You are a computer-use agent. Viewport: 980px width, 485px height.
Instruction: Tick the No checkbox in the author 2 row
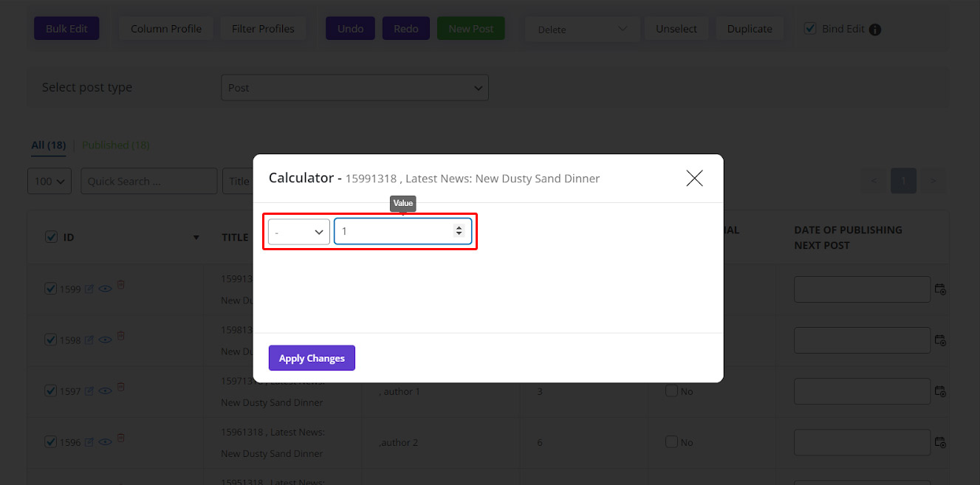point(671,441)
